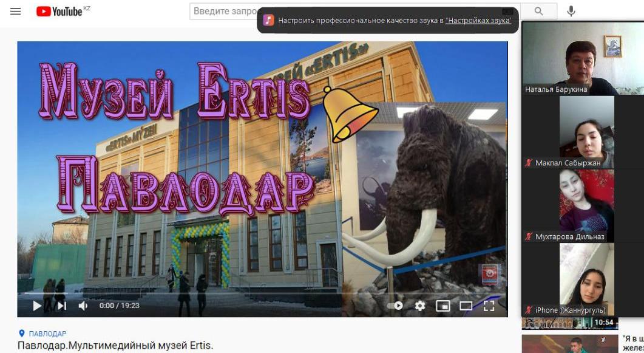Play the museum video
This screenshot has height=353, width=644.
point(37,306)
